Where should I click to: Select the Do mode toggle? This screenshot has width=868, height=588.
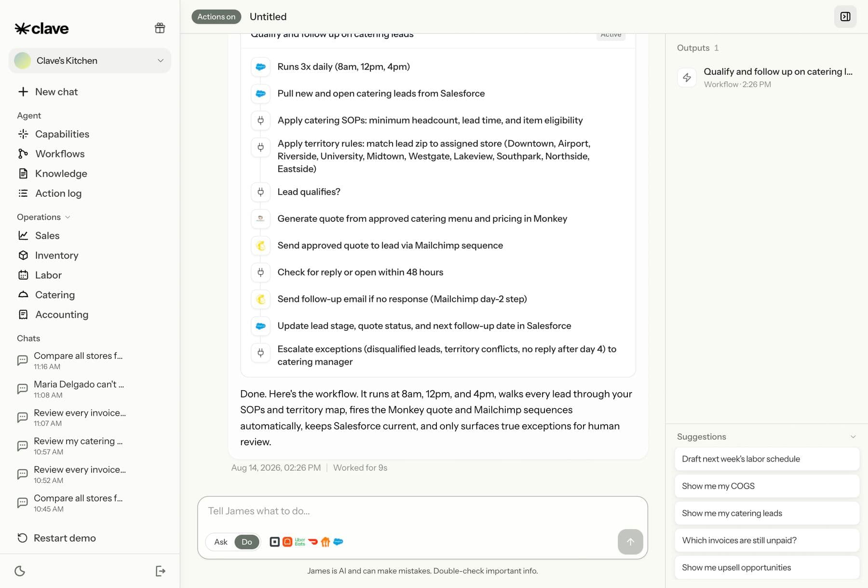click(247, 542)
